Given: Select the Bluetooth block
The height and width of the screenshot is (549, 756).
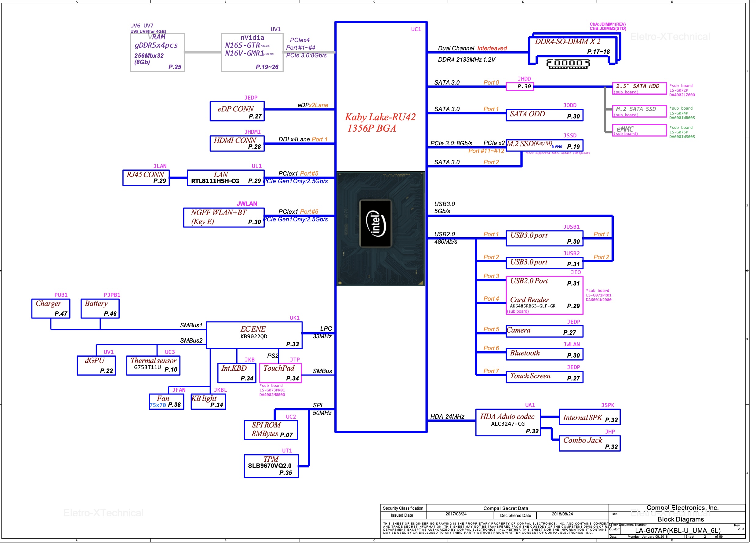Looking at the screenshot, I should [544, 354].
